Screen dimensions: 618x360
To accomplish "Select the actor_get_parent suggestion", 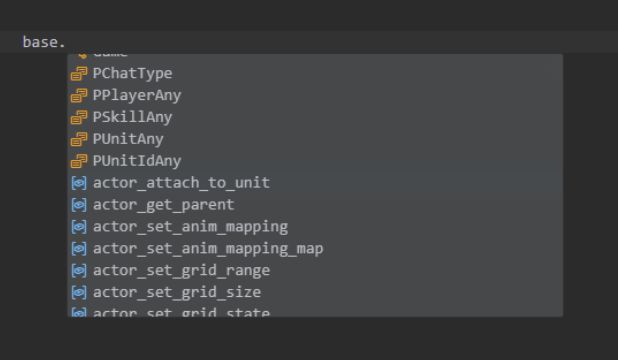I will [x=315, y=205].
